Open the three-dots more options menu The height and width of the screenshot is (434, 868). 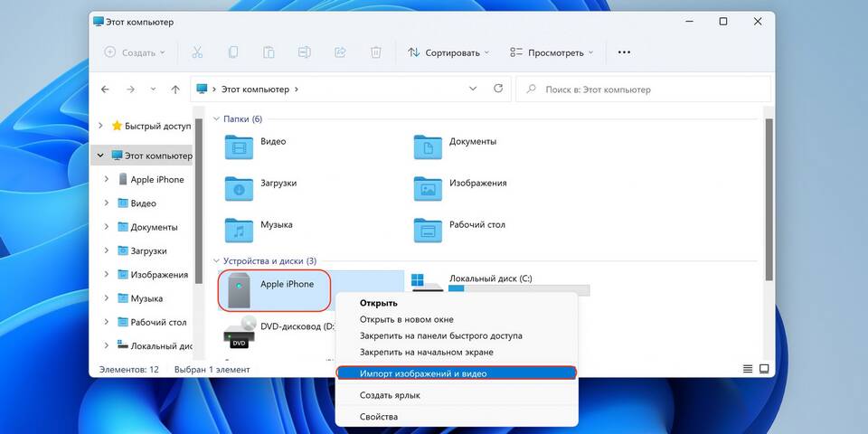coord(624,52)
